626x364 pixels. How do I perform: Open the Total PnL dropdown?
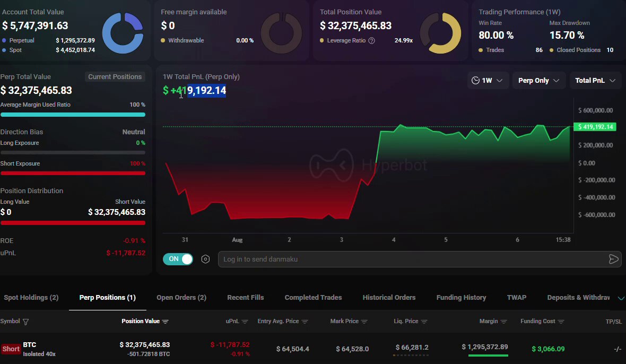coord(595,80)
